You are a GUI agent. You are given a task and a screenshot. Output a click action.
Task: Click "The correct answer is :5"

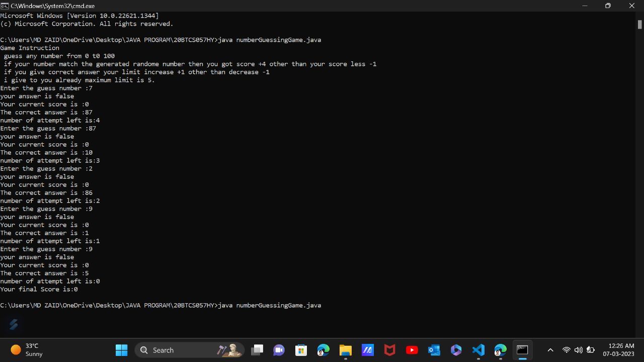(x=44, y=273)
